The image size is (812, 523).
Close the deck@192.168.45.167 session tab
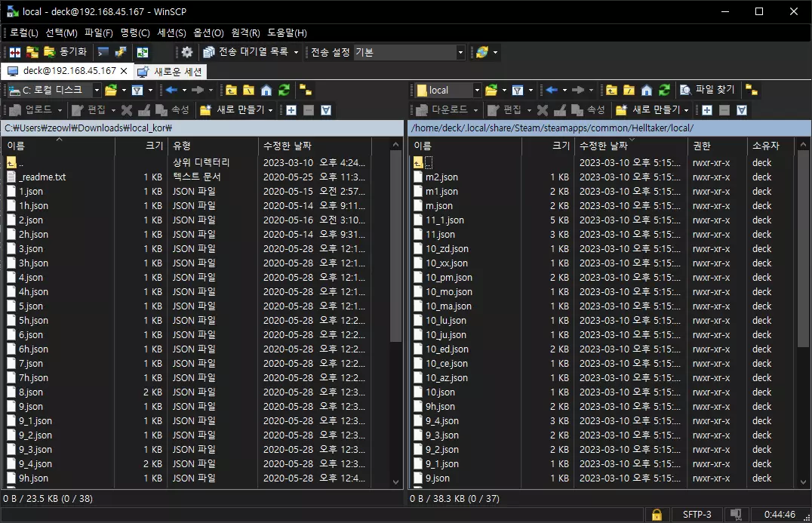click(124, 71)
